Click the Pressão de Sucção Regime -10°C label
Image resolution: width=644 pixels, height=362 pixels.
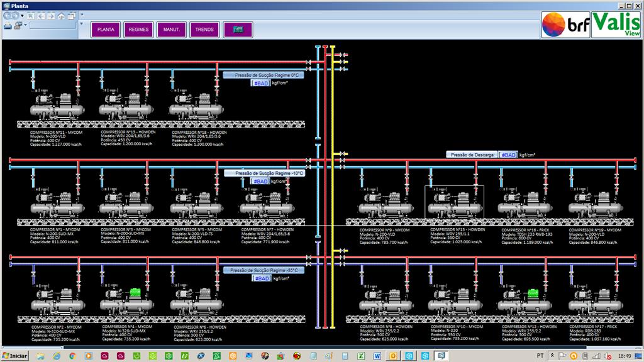pyautogui.click(x=265, y=173)
